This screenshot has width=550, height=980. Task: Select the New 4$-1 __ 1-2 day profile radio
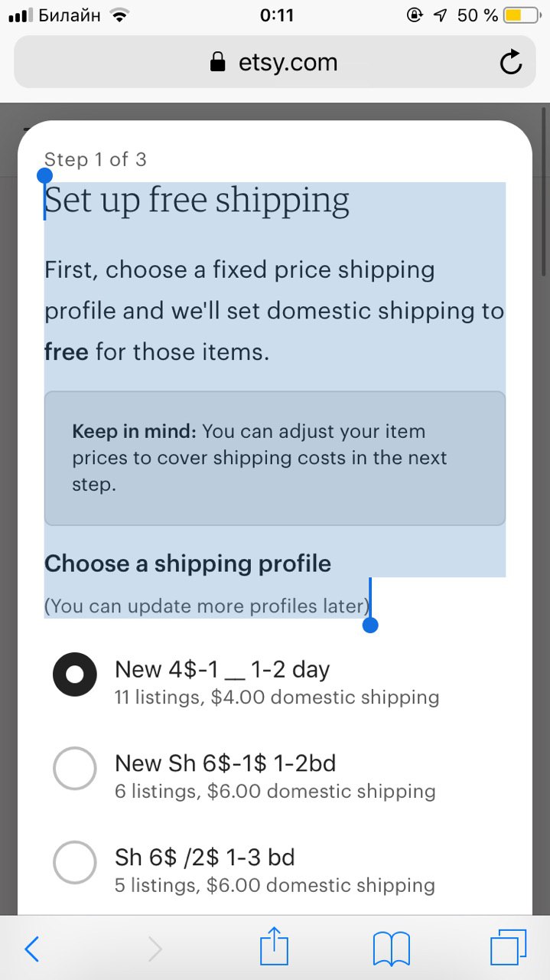[x=75, y=675]
